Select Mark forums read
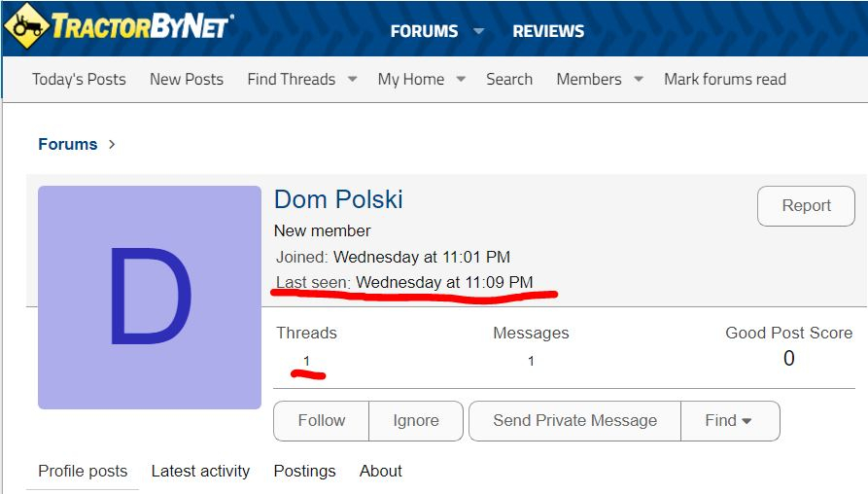This screenshot has height=494, width=868. point(725,79)
